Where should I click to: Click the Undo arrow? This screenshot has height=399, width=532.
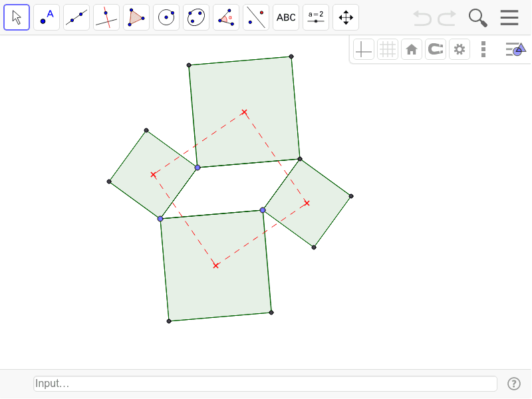pos(422,18)
